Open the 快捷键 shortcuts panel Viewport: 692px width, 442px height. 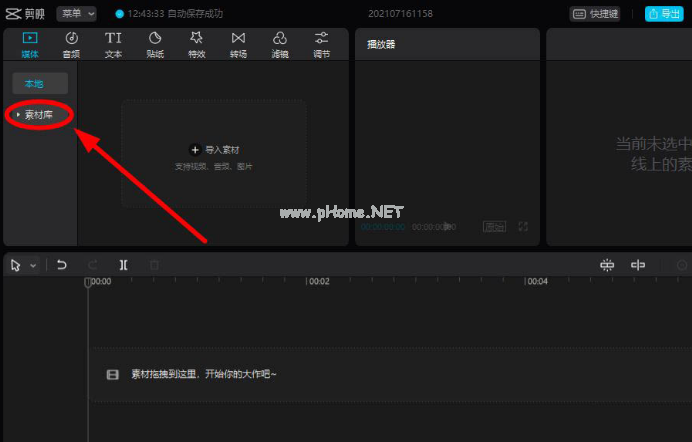(x=594, y=14)
